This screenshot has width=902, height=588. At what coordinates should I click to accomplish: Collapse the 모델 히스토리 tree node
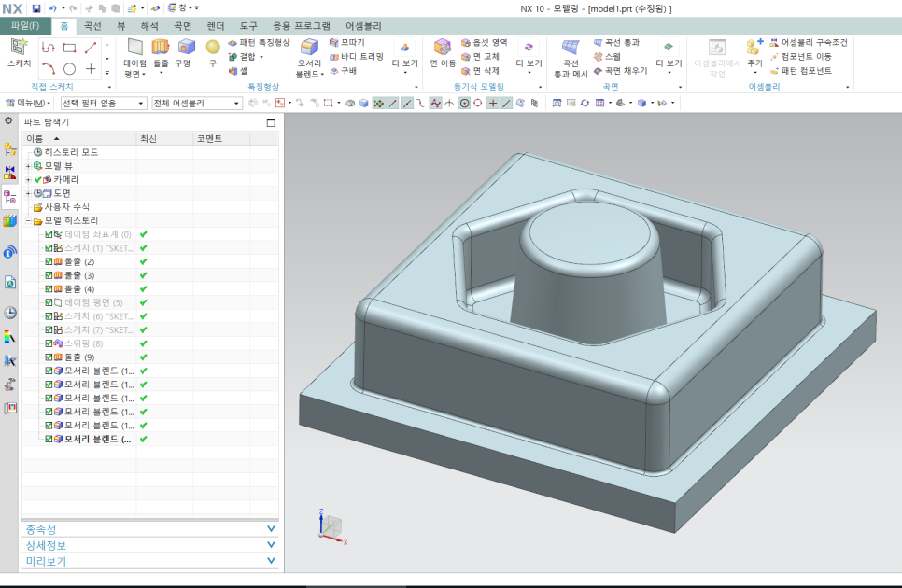28,220
